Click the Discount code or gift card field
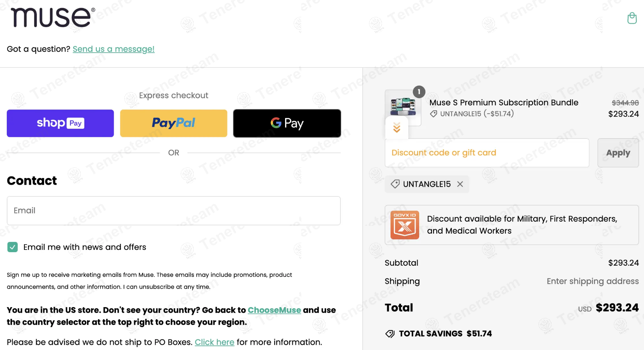Viewport: 644px width, 350px height. point(487,153)
